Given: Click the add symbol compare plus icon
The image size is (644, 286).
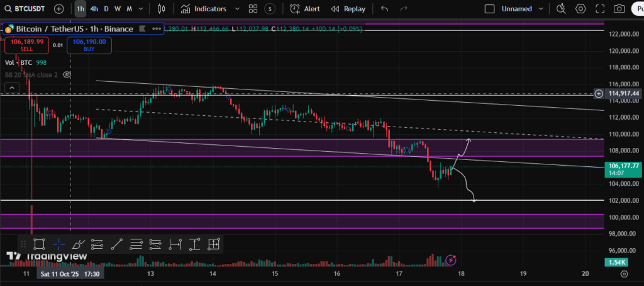Looking at the screenshot, I should [x=58, y=9].
